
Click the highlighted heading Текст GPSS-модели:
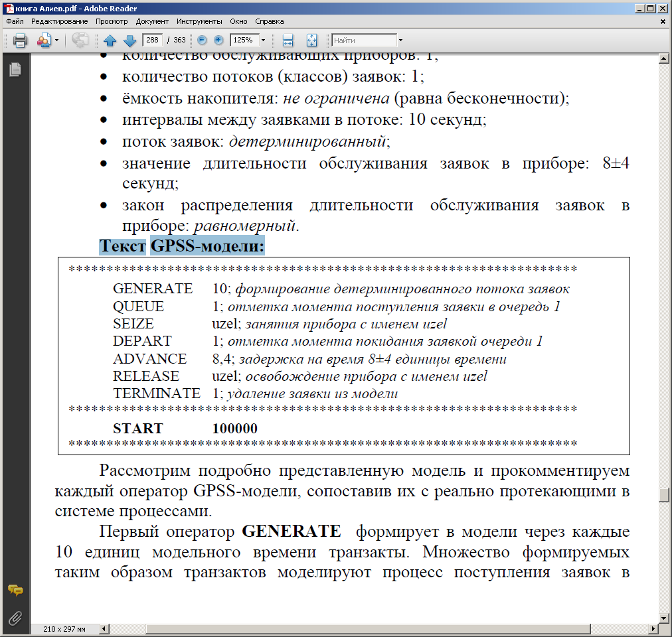click(182, 246)
